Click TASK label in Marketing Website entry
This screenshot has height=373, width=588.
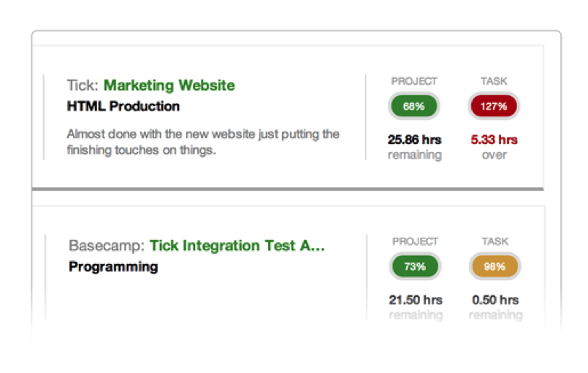click(x=495, y=81)
